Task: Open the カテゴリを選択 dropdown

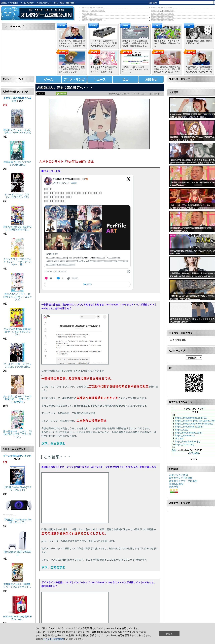Action: pos(192,340)
